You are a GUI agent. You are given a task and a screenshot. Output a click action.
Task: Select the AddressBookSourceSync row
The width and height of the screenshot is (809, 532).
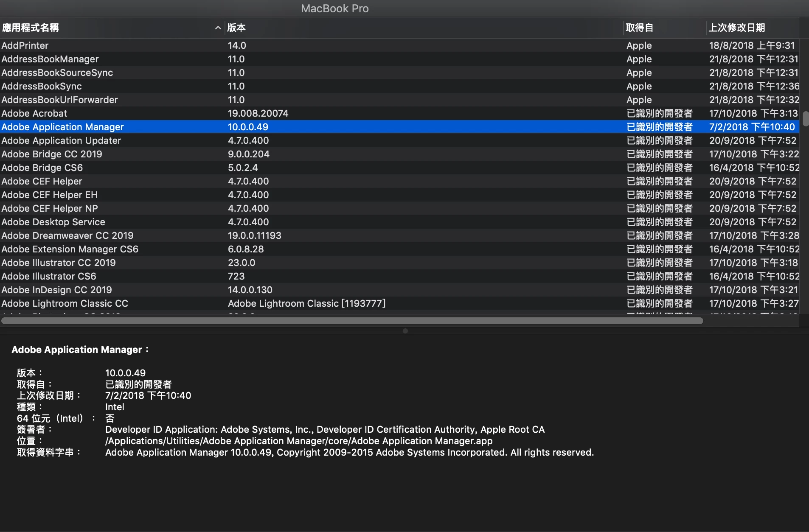(399, 73)
